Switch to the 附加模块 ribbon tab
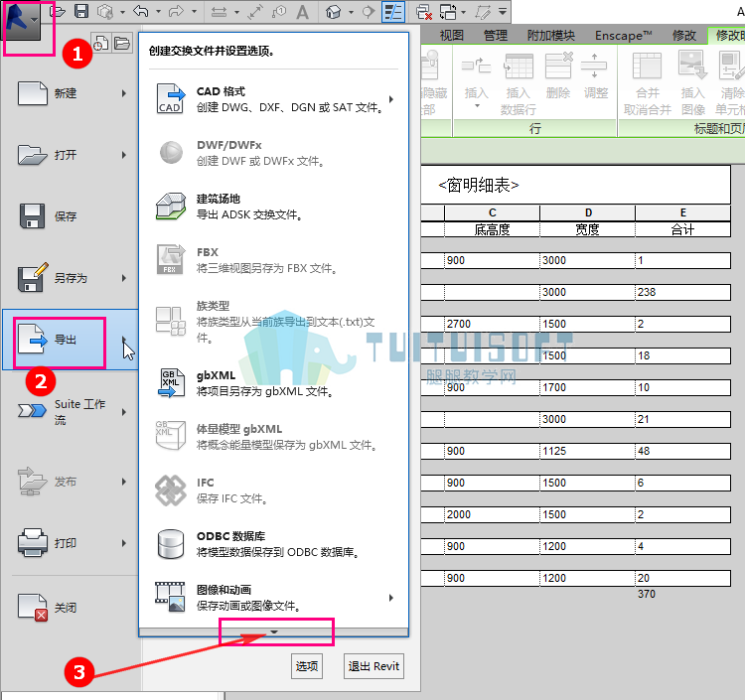This screenshot has height=700, width=745. (551, 35)
